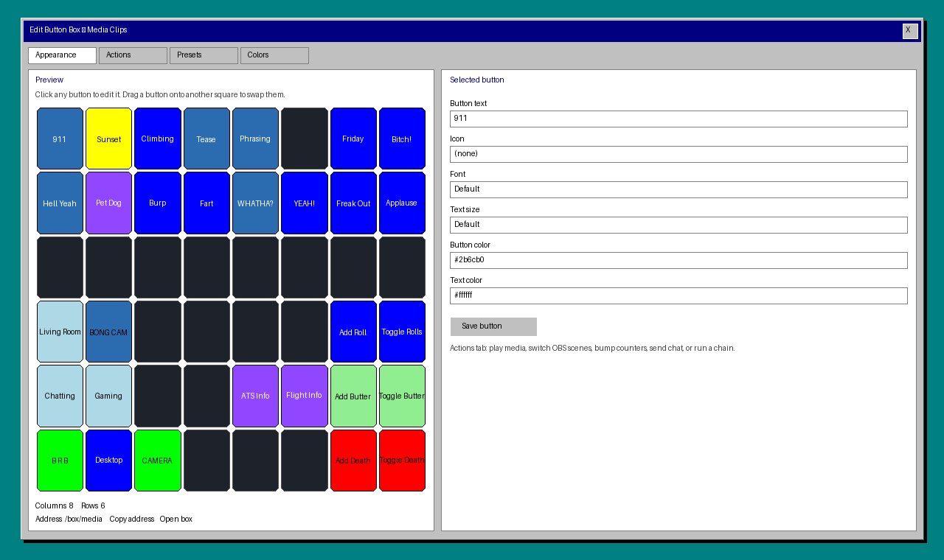This screenshot has height=560, width=944.
Task: Choose the Applause button
Action: pyautogui.click(x=402, y=203)
